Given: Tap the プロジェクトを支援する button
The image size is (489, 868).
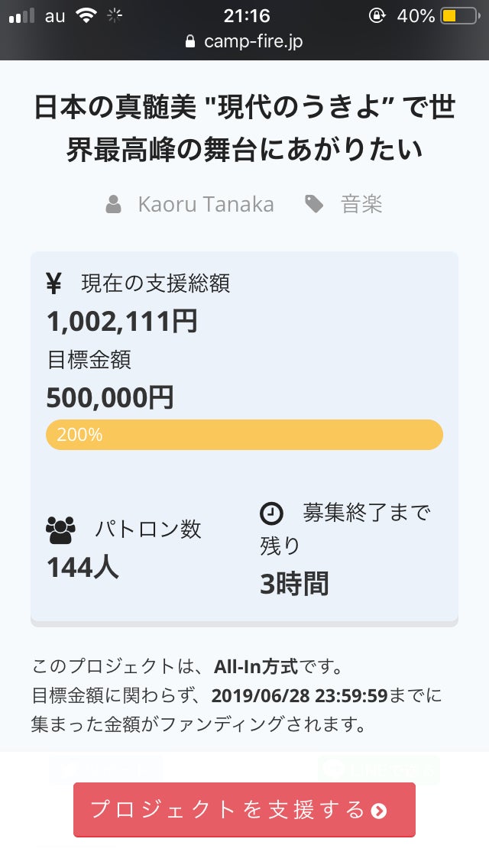Looking at the screenshot, I should tap(244, 810).
